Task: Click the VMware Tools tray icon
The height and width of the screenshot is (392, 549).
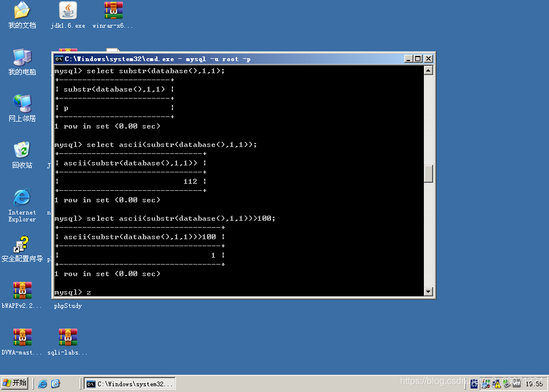Action: pyautogui.click(x=517, y=383)
